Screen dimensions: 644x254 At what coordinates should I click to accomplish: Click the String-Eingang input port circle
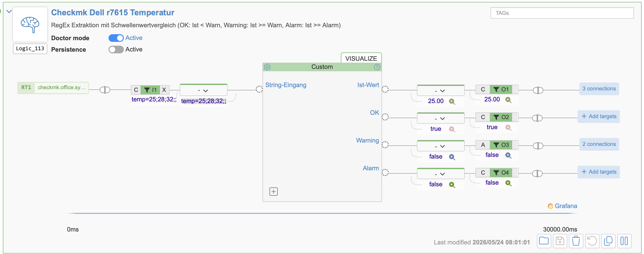click(x=259, y=89)
